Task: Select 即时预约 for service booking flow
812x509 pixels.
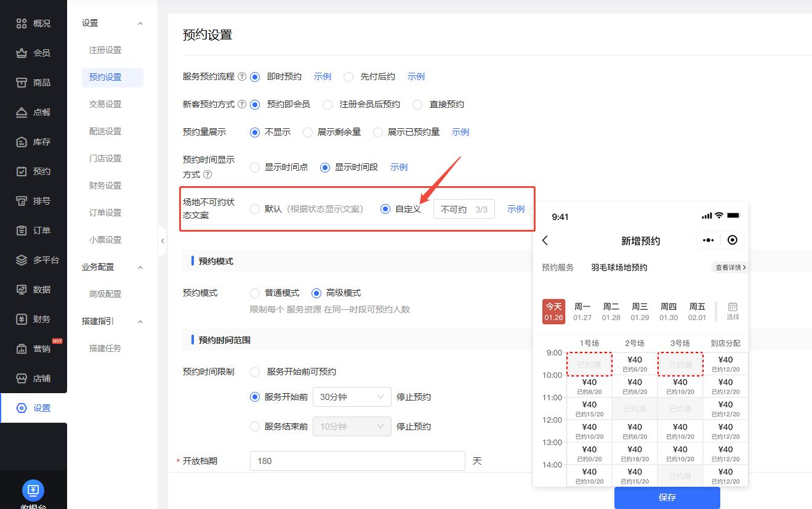Action: click(x=255, y=76)
